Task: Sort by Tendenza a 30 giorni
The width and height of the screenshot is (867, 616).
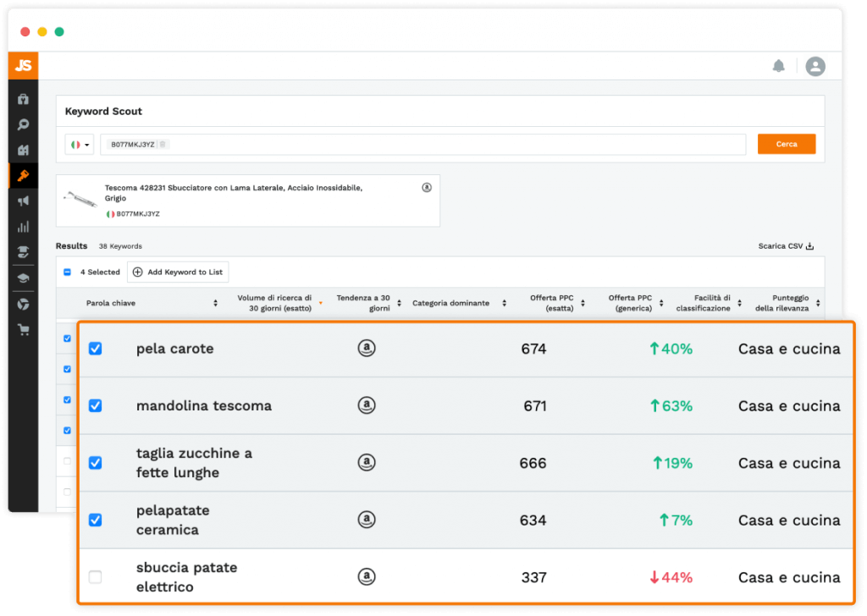Action: (x=400, y=303)
